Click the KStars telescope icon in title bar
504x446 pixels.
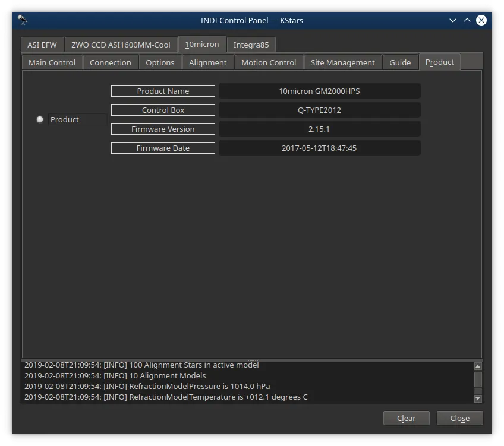click(22, 20)
